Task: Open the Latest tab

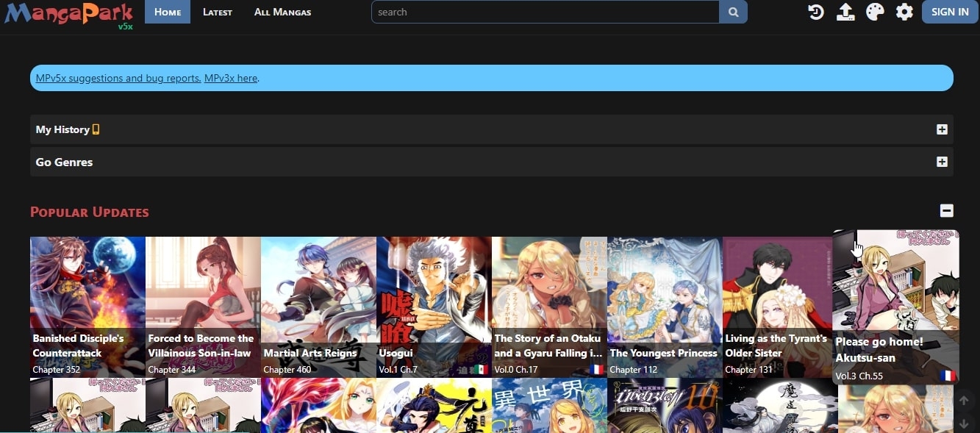Action: coord(218,12)
